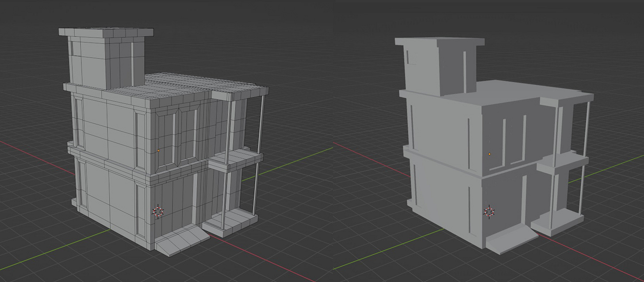Image resolution: width=644 pixels, height=282 pixels.
Task: Click the entrance ramp of the solid-shaded building
Action: point(511,239)
